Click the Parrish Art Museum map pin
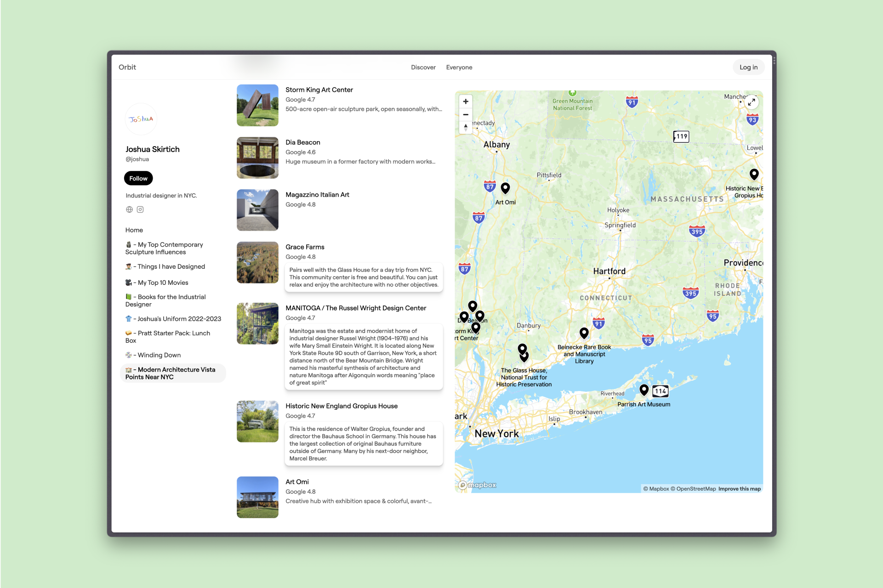The image size is (883, 588). click(644, 390)
